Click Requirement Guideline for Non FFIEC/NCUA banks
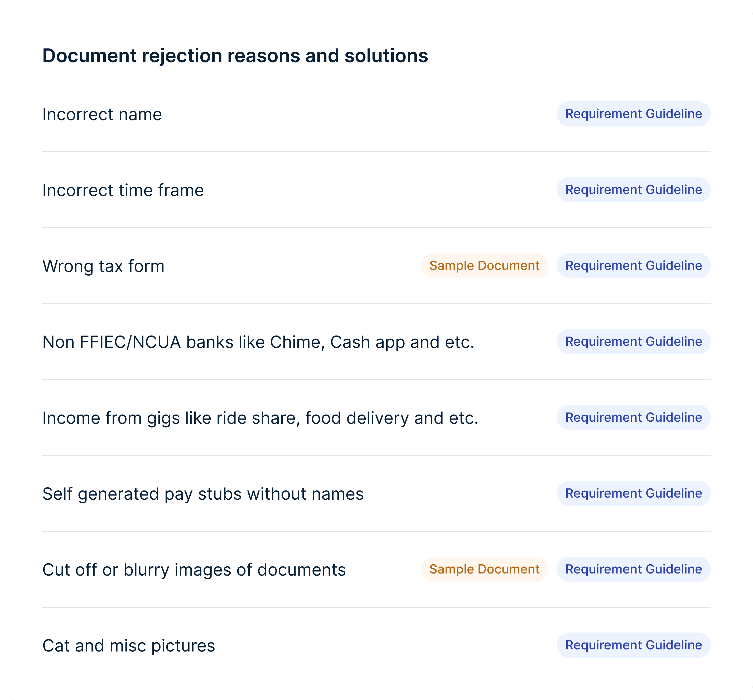 (x=633, y=342)
